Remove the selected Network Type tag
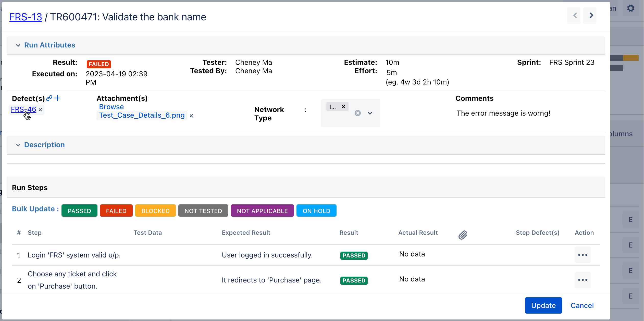 point(343,107)
